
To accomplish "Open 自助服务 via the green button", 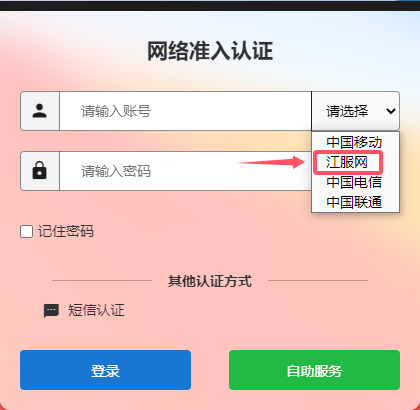I will (314, 370).
